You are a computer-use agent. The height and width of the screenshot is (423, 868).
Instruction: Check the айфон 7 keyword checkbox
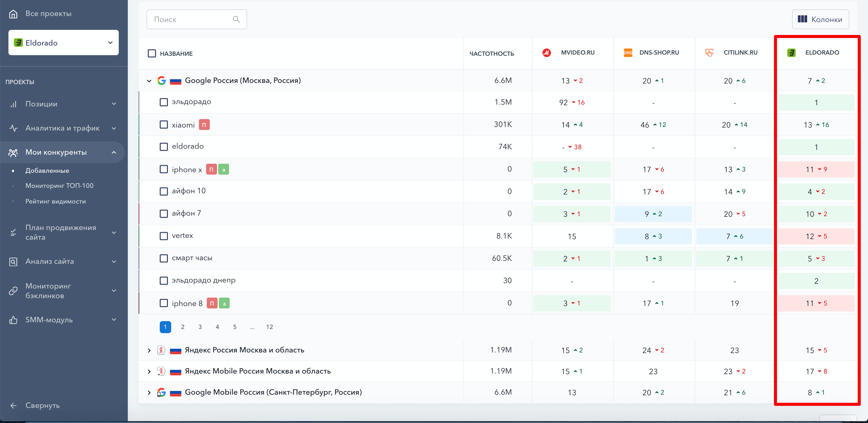tap(163, 213)
